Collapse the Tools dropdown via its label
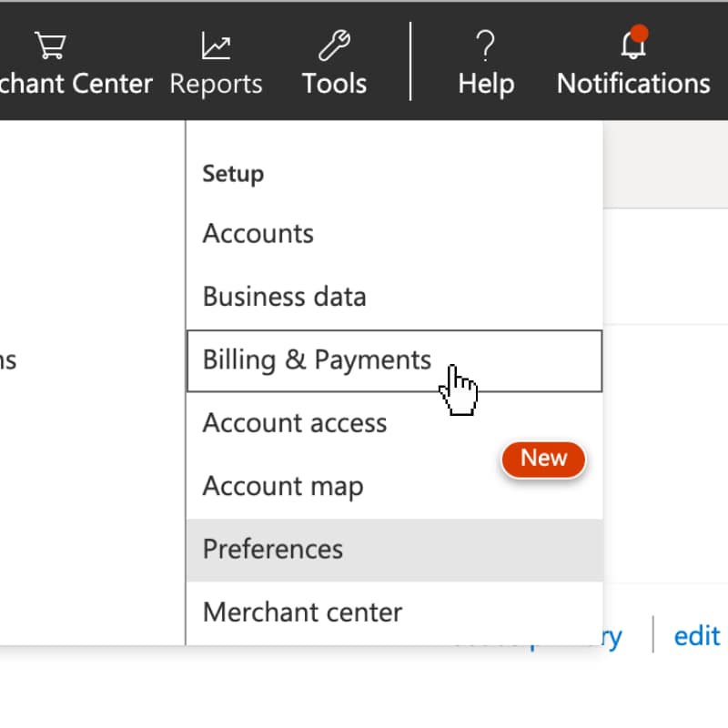This screenshot has height=728, width=728. click(334, 84)
